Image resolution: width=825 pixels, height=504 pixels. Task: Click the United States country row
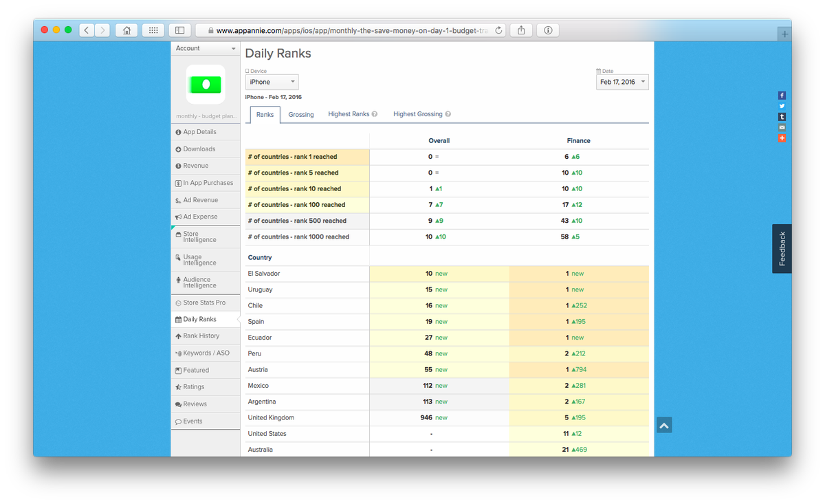click(x=447, y=434)
